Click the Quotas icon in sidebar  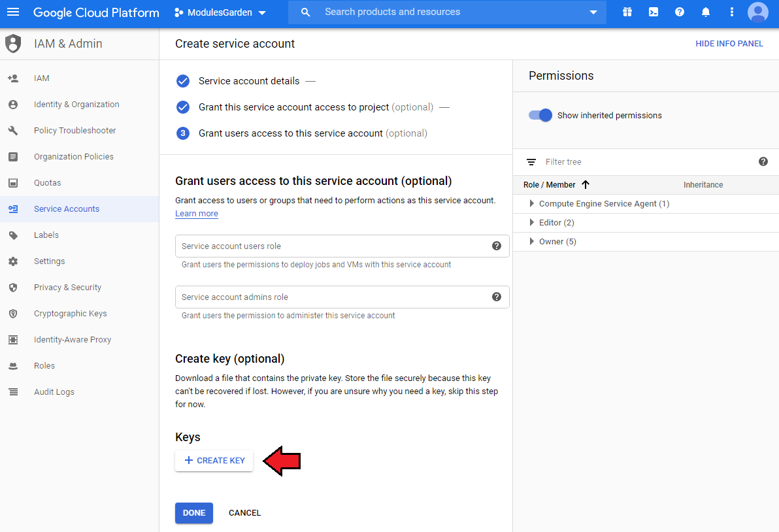14,183
